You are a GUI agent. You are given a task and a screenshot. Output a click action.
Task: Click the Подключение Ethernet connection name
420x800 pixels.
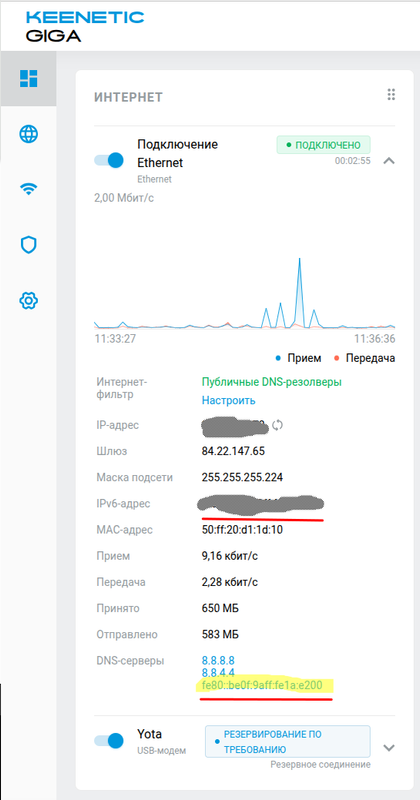point(178,154)
